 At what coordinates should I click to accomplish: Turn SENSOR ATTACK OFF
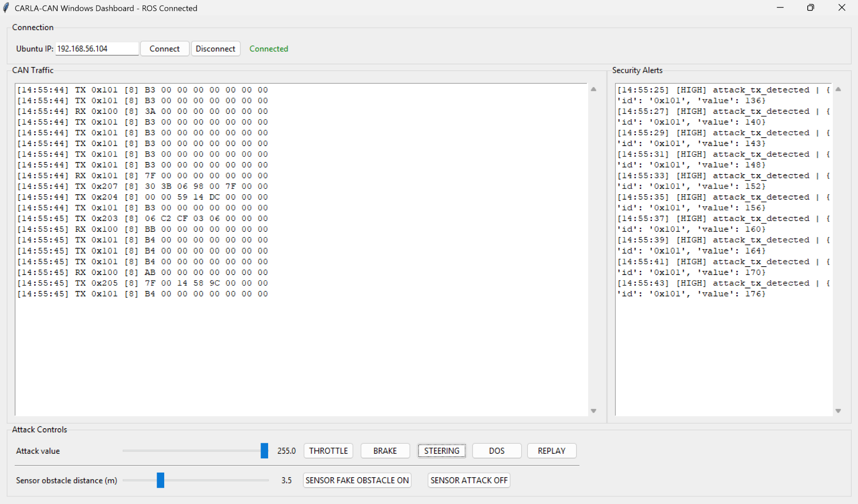pos(469,480)
